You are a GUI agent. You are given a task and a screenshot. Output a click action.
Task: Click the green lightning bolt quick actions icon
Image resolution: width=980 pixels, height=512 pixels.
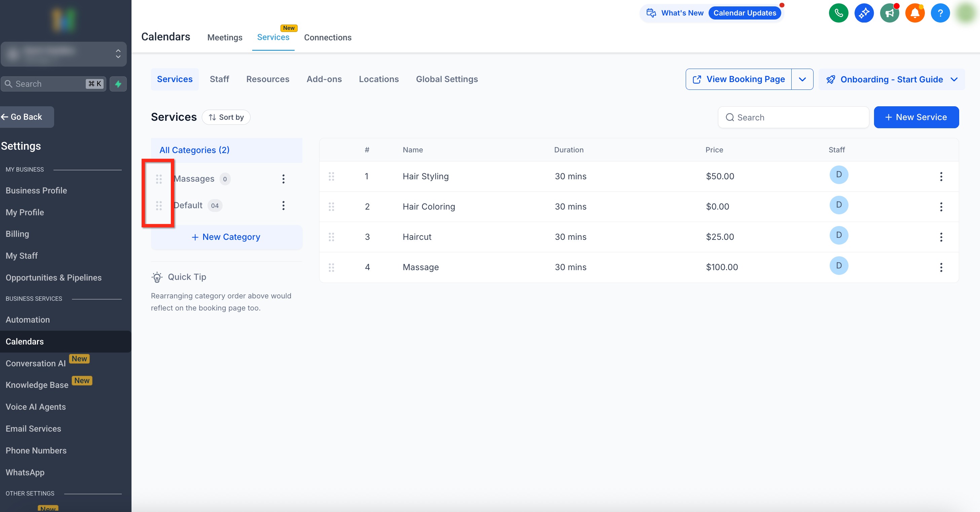pyautogui.click(x=118, y=84)
